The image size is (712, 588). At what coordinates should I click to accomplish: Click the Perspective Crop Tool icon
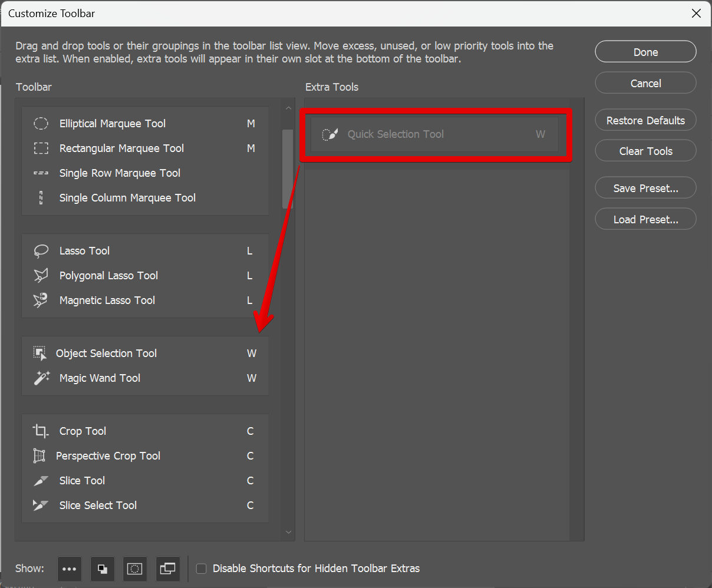[39, 456]
